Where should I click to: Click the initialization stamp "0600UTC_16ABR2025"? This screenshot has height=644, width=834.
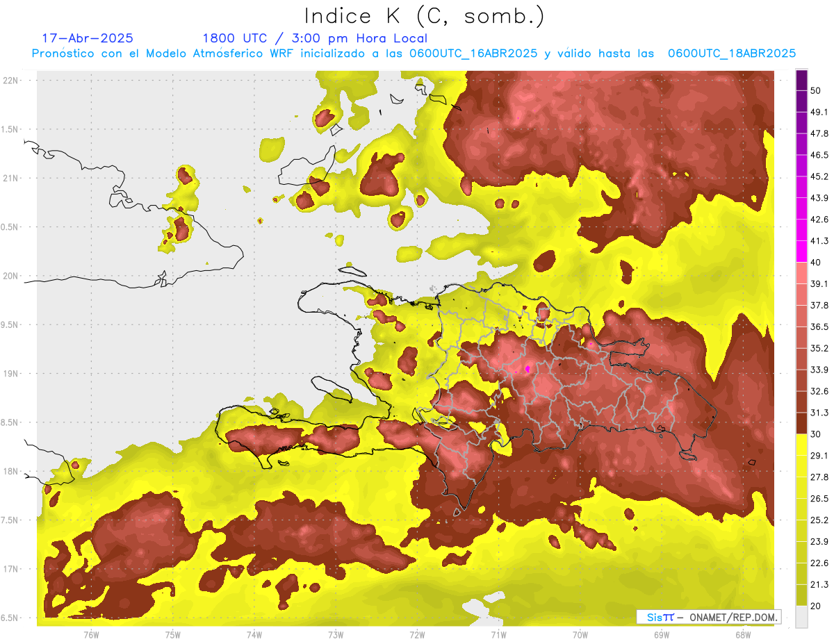(x=473, y=53)
